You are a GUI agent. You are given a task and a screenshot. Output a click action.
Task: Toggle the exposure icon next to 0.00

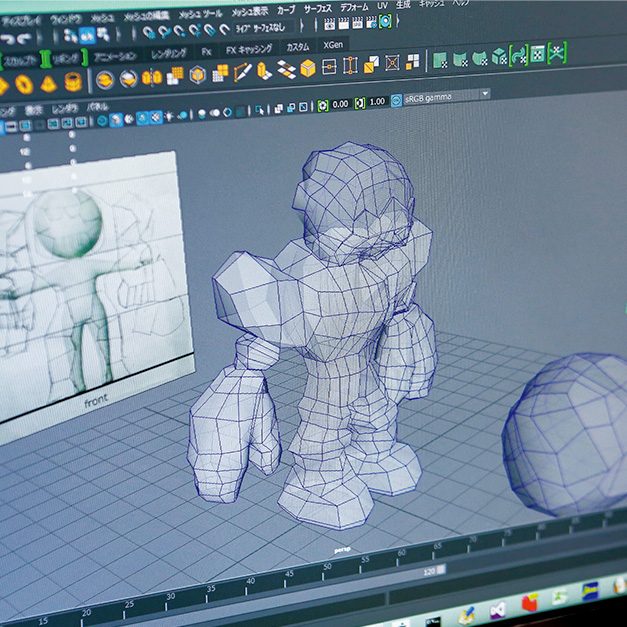tap(323, 106)
